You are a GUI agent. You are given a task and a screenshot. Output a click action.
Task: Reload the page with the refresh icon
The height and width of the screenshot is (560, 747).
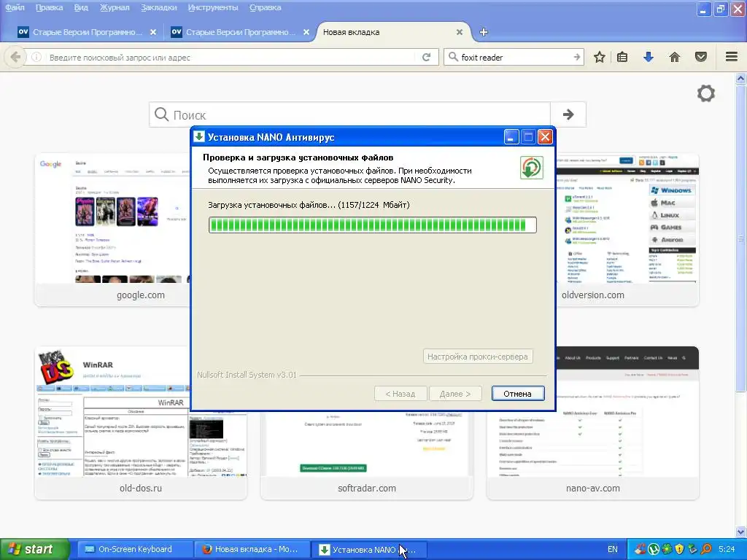click(x=426, y=57)
